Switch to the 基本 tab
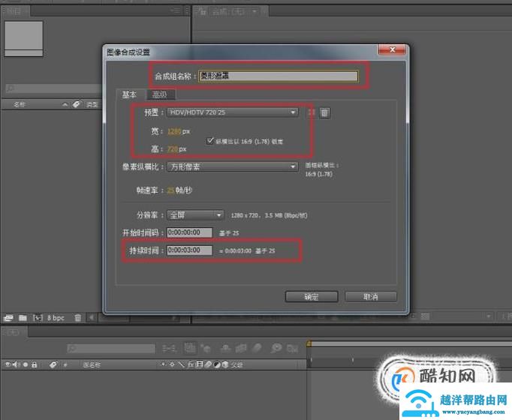Image resolution: width=512 pixels, height=420 pixels. pos(130,94)
